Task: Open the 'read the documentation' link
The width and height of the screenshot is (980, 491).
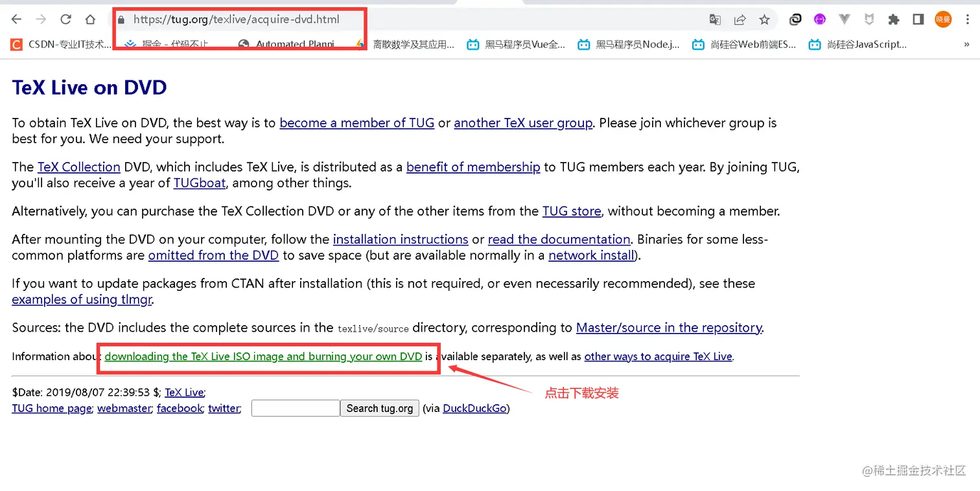Action: point(559,240)
